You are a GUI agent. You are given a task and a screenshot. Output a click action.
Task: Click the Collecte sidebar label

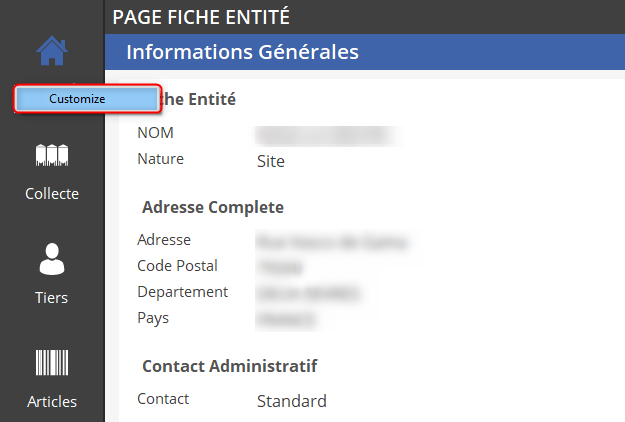pos(52,194)
